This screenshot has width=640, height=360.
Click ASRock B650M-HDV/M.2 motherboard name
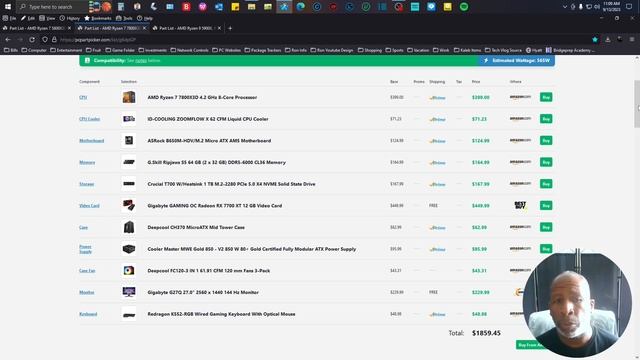click(x=209, y=140)
